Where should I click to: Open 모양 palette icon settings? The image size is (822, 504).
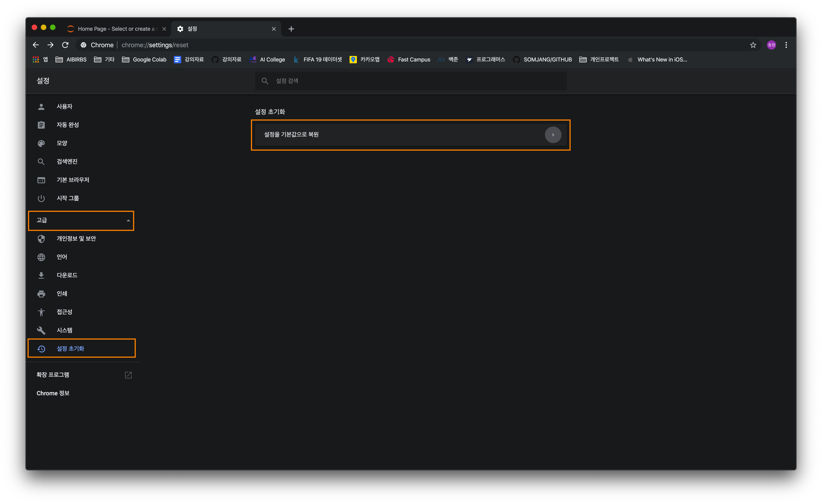(x=41, y=144)
